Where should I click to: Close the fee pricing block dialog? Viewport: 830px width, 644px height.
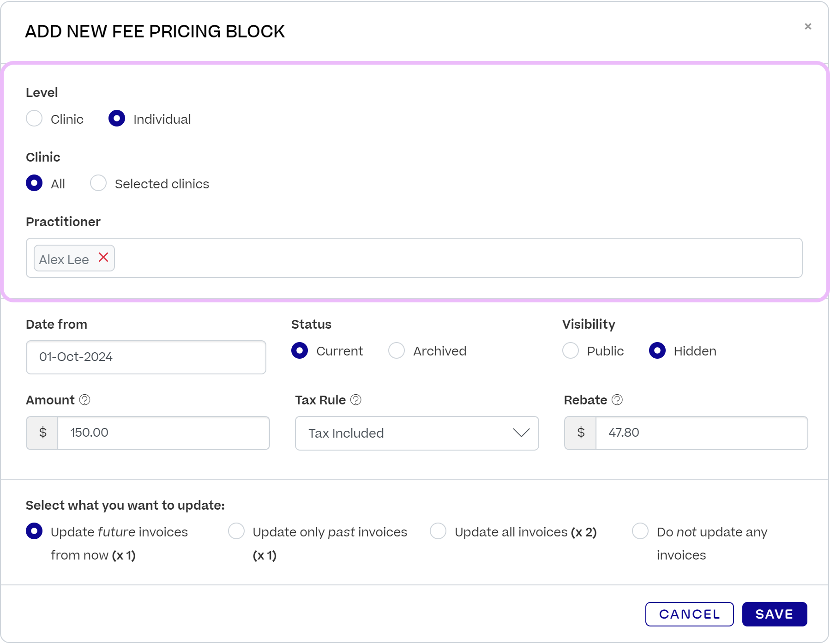(808, 26)
